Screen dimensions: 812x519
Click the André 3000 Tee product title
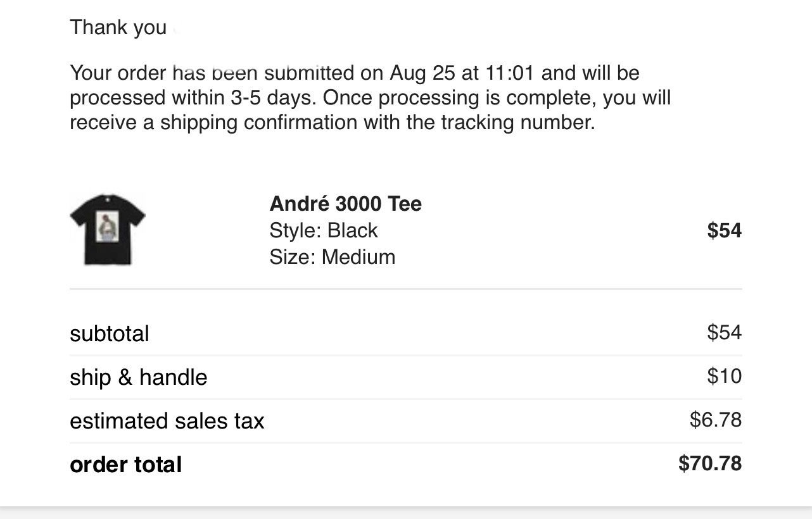point(345,204)
